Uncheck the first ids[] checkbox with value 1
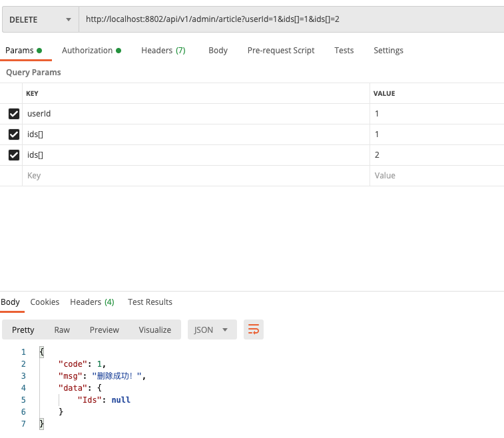The height and width of the screenshot is (438, 504). pos(14,134)
